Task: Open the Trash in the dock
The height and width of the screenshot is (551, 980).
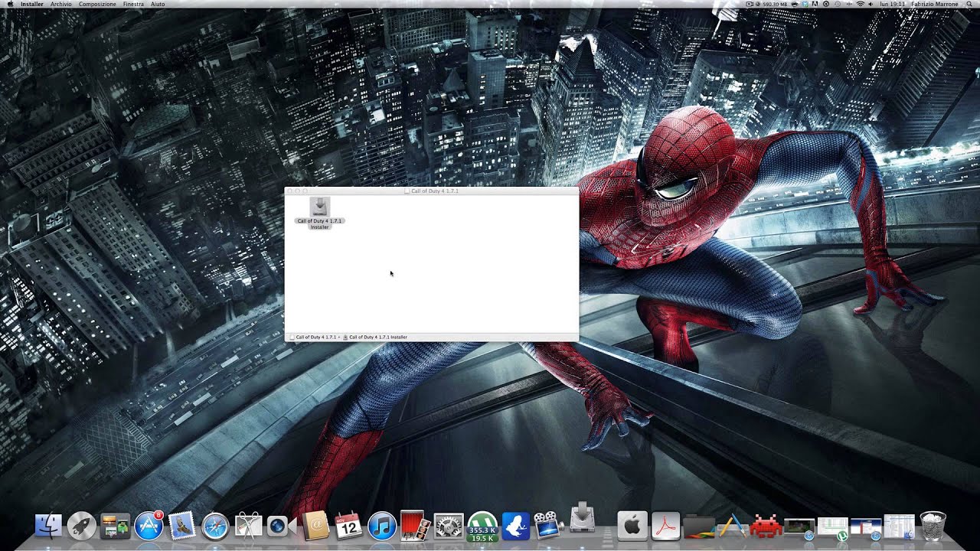Action: (x=933, y=526)
